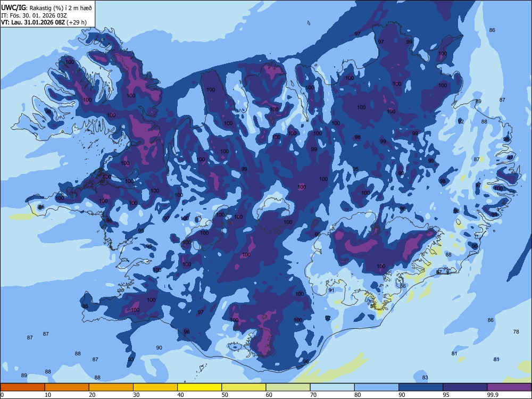The height and width of the screenshot is (399, 532).
Task: Select the '91' humidity value on the map
Action: [331, 290]
